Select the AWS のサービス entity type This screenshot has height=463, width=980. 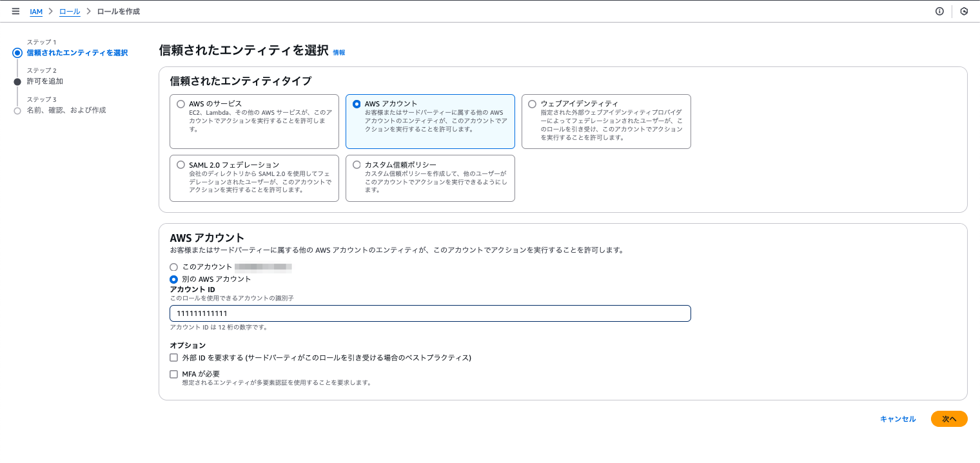(x=181, y=103)
